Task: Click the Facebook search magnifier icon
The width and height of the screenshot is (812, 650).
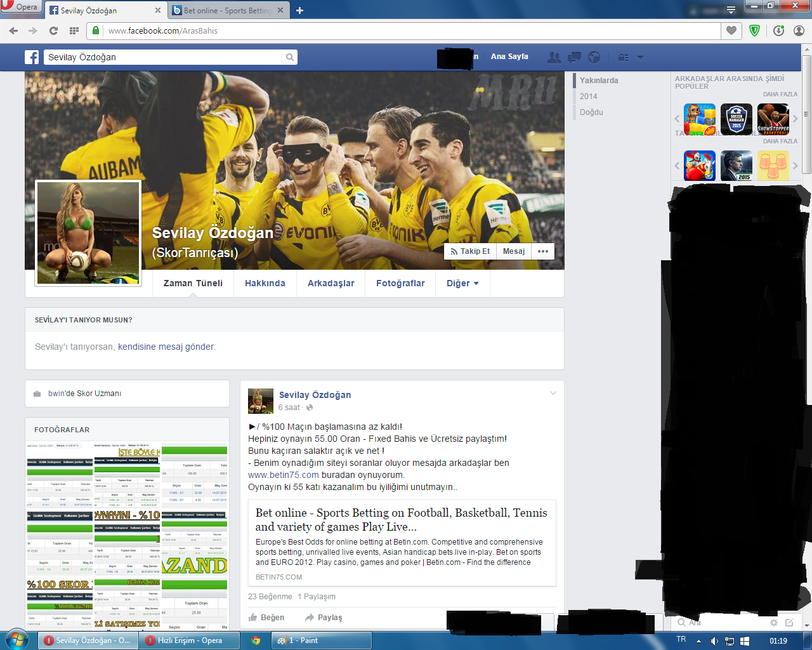Action: tap(290, 57)
